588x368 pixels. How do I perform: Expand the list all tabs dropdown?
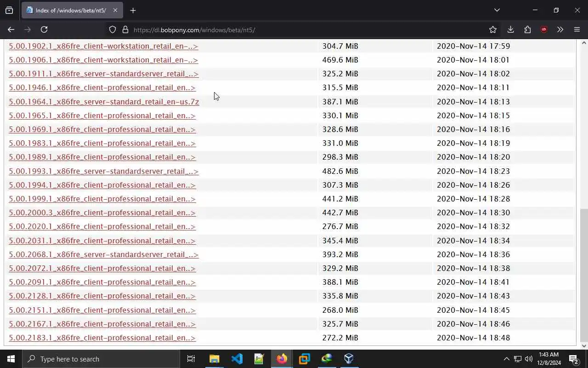click(497, 10)
